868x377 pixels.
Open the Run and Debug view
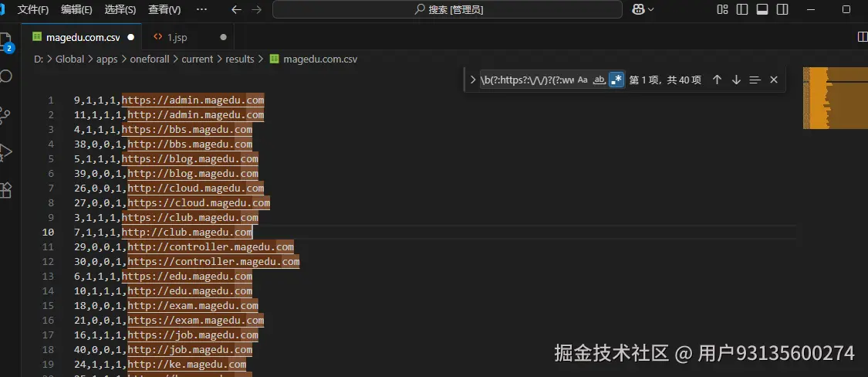(5, 152)
